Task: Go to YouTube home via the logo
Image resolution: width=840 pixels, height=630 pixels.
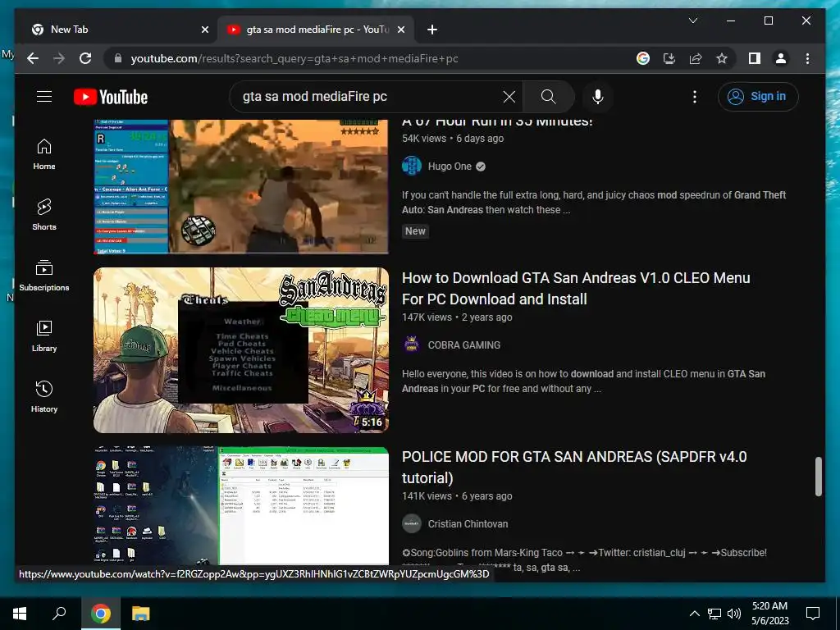Action: 111,97
